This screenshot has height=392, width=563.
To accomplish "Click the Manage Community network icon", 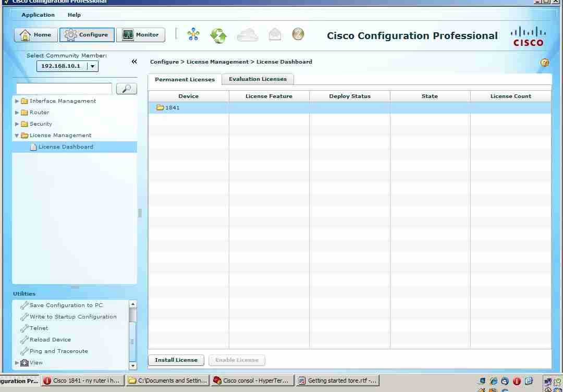I will point(193,34).
